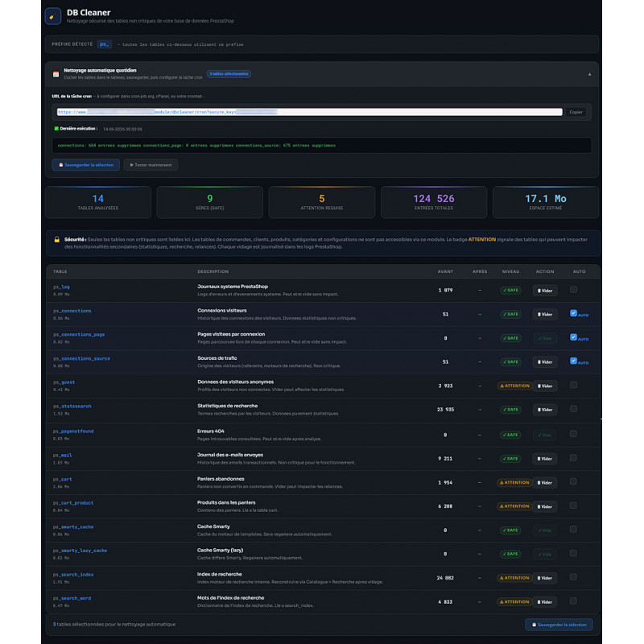The height and width of the screenshot is (644, 644).
Task: Click bottom Sauvegarder la sélection button
Action: point(559,625)
